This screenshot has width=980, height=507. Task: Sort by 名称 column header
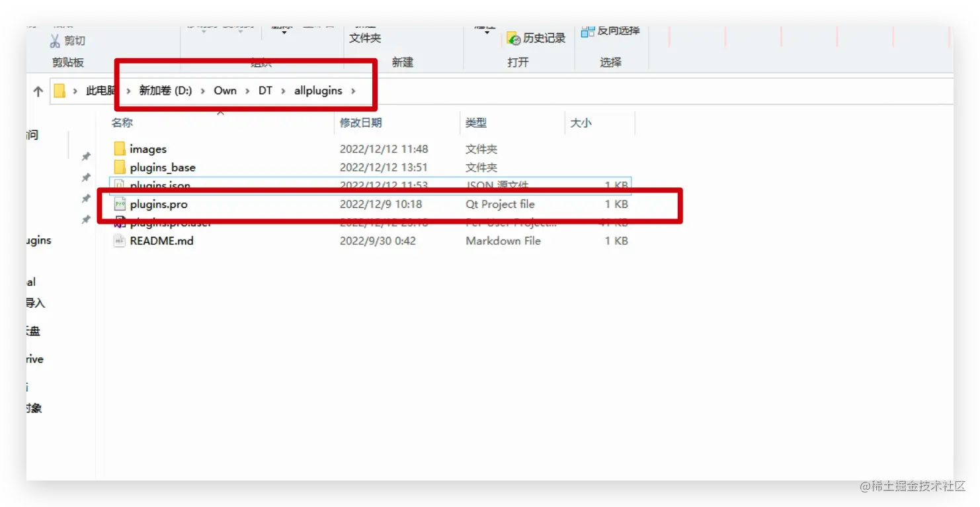[122, 122]
